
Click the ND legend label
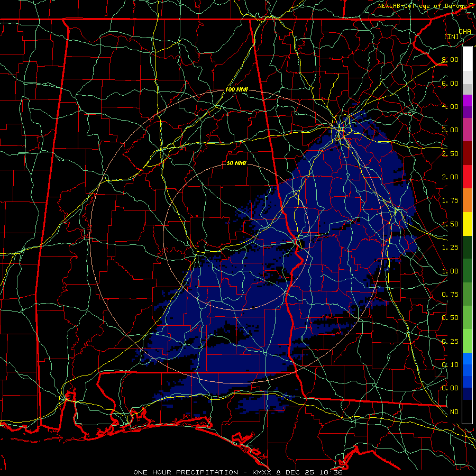454,412
